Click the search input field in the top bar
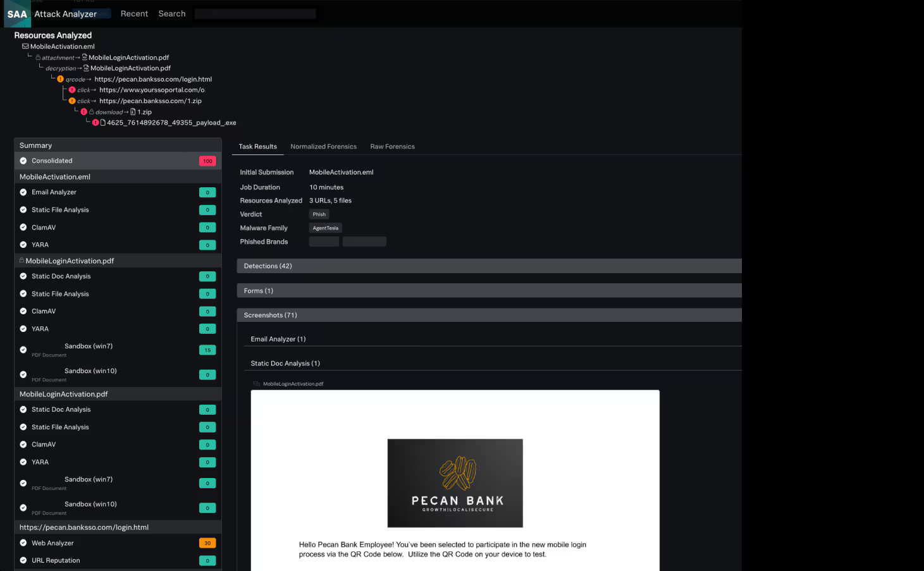This screenshot has width=924, height=571. (254, 13)
